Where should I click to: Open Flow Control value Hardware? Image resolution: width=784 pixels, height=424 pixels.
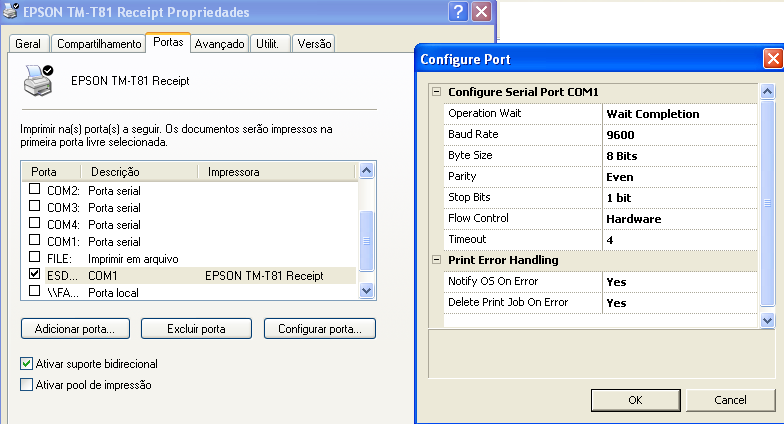pyautogui.click(x=680, y=219)
